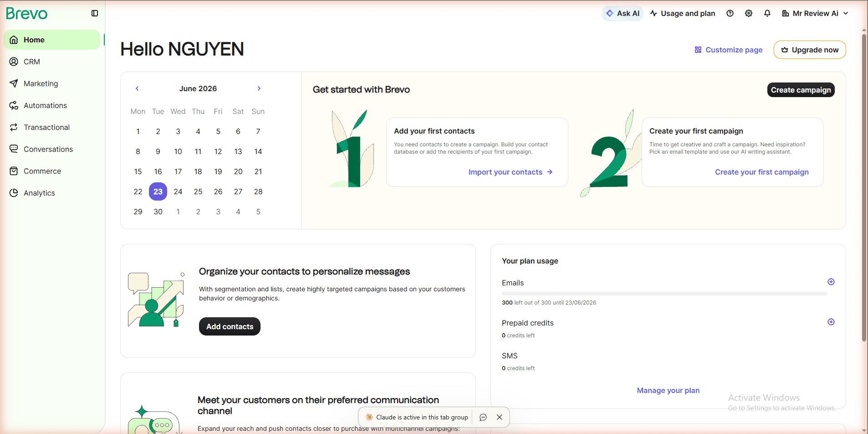The width and height of the screenshot is (868, 434).
Task: Click the plus icon next to Emails usage
Action: tap(831, 282)
